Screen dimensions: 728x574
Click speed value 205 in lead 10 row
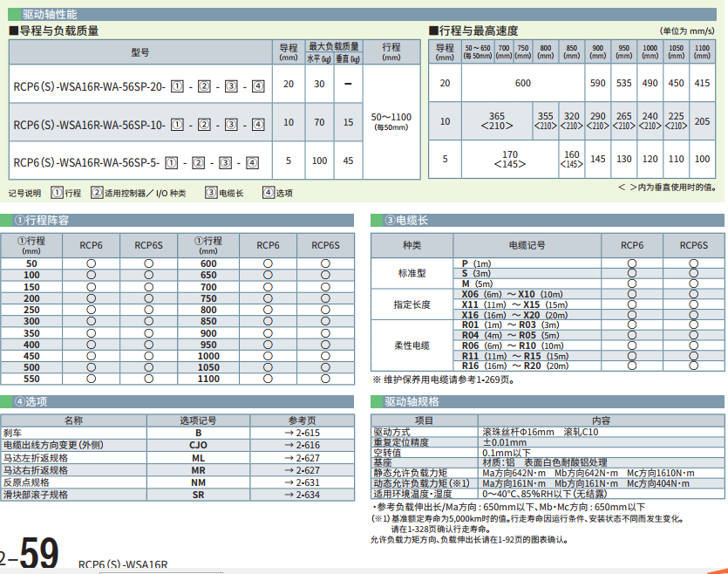[x=702, y=121]
